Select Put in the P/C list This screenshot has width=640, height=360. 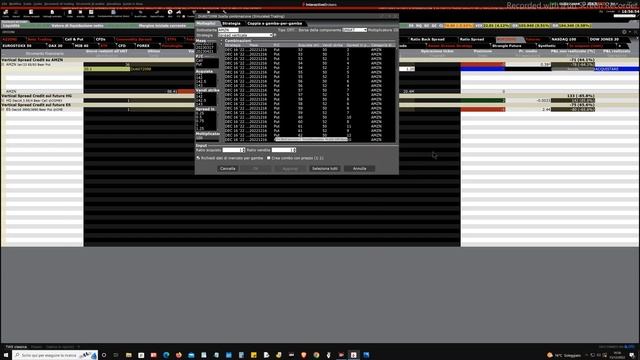pyautogui.click(x=199, y=64)
